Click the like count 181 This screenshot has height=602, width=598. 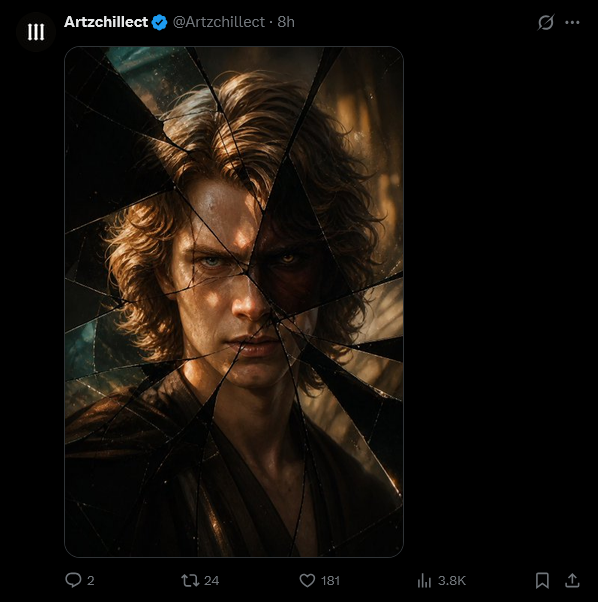(330, 580)
